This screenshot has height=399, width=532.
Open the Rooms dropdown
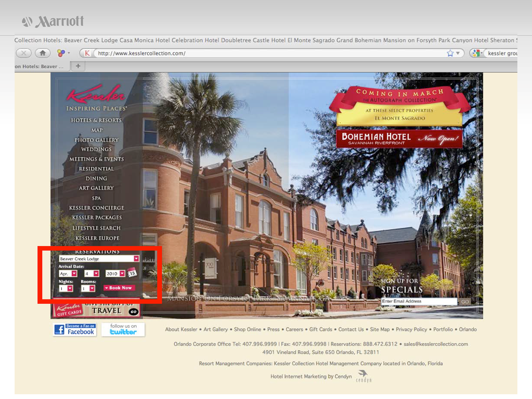88,288
